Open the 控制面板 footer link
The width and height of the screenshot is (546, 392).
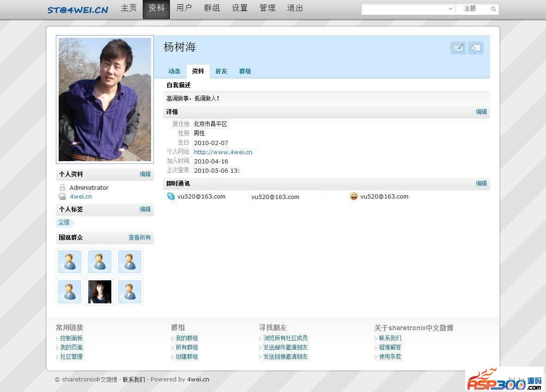point(72,338)
